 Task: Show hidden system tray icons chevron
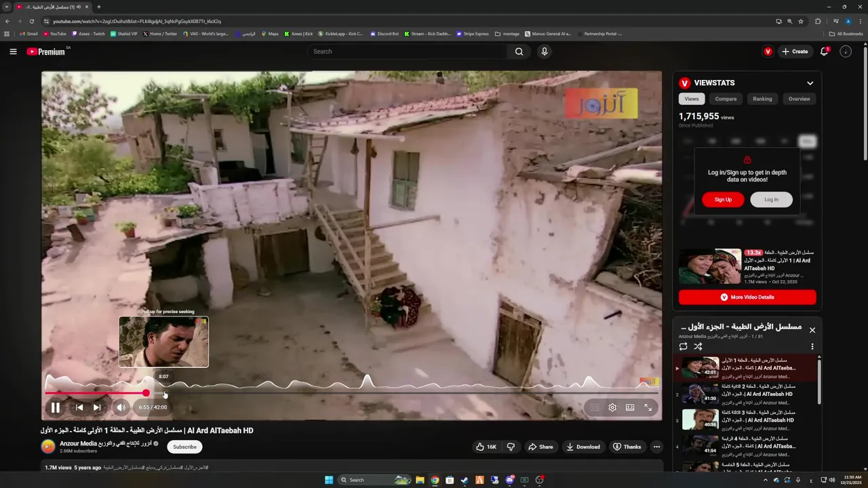coord(766,480)
